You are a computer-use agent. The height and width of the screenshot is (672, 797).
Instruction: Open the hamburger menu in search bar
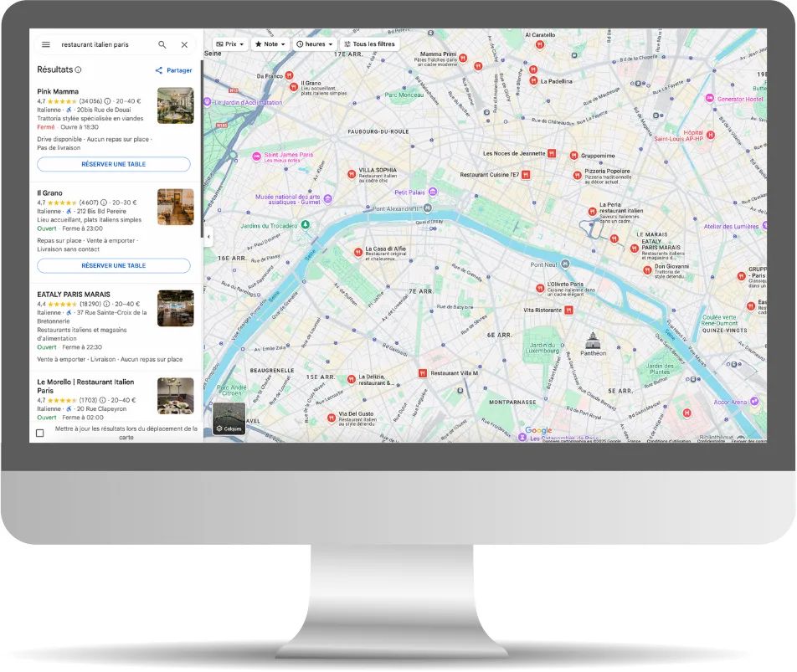pos(46,45)
